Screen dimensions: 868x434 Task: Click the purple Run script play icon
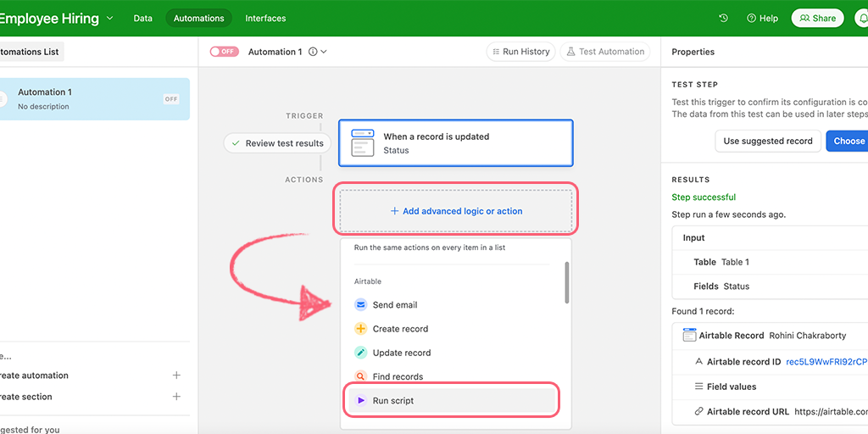(x=360, y=400)
